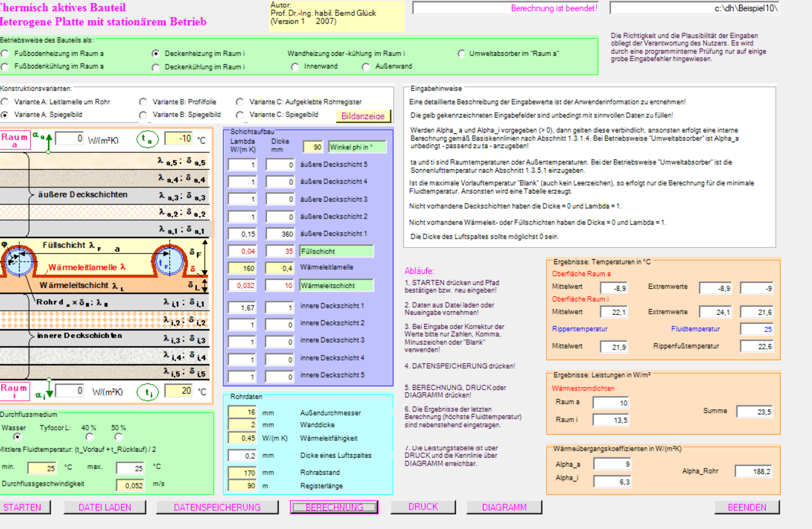Click the DIAGRAMM button
Screen dimensions: 812x529
[x=504, y=507]
